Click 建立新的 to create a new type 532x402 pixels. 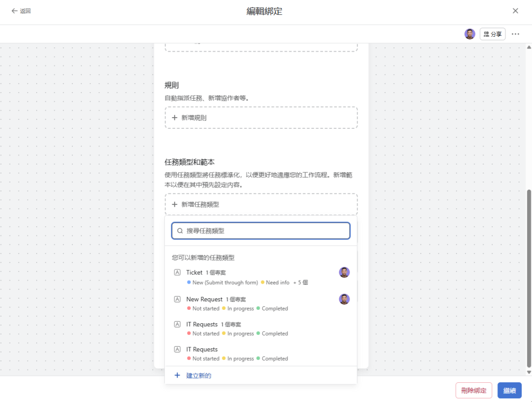point(199,375)
